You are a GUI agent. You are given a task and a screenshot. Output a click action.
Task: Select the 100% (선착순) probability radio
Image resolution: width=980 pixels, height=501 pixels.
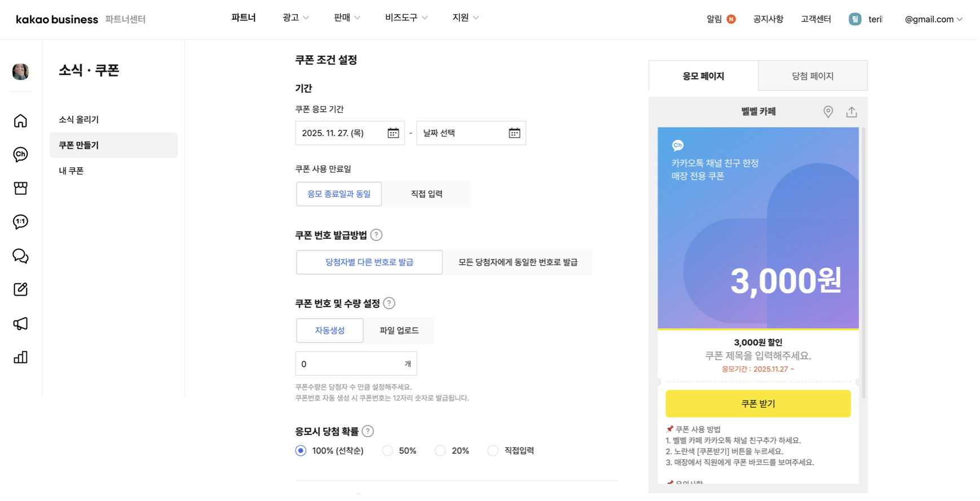tap(301, 451)
